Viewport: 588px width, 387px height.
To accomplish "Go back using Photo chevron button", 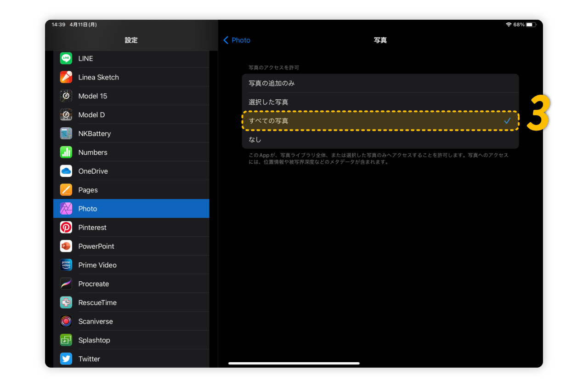I will tap(237, 40).
